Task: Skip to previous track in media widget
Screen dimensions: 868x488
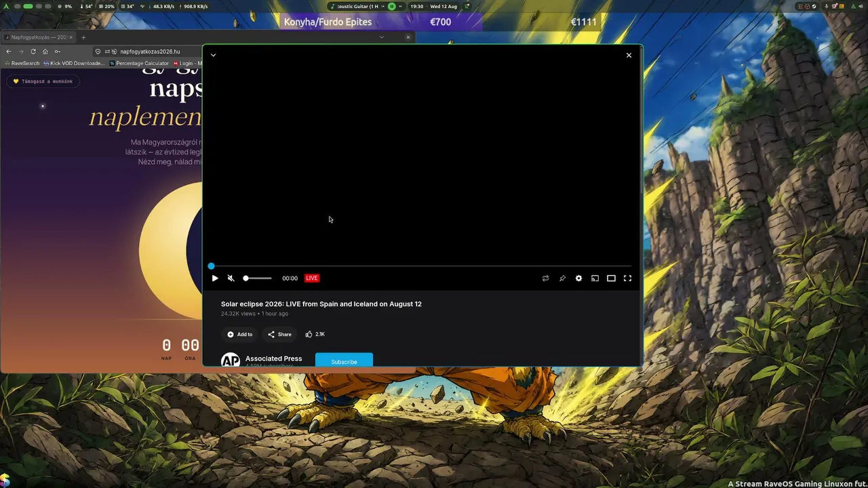Action: [x=384, y=6]
